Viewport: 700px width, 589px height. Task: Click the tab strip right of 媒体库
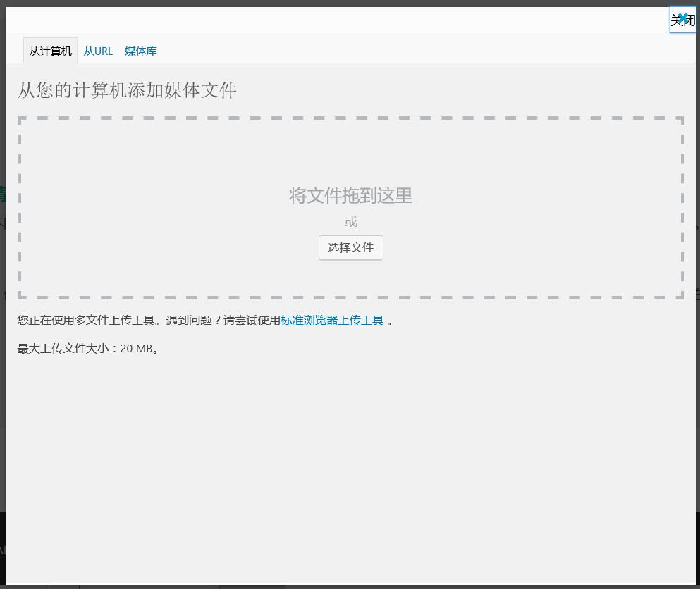tap(423, 49)
